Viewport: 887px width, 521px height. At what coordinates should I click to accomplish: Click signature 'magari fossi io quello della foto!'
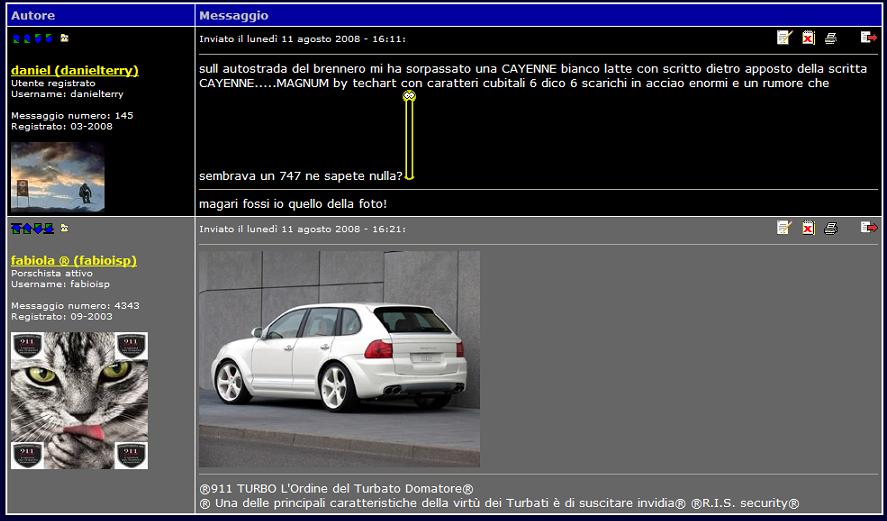click(x=293, y=204)
